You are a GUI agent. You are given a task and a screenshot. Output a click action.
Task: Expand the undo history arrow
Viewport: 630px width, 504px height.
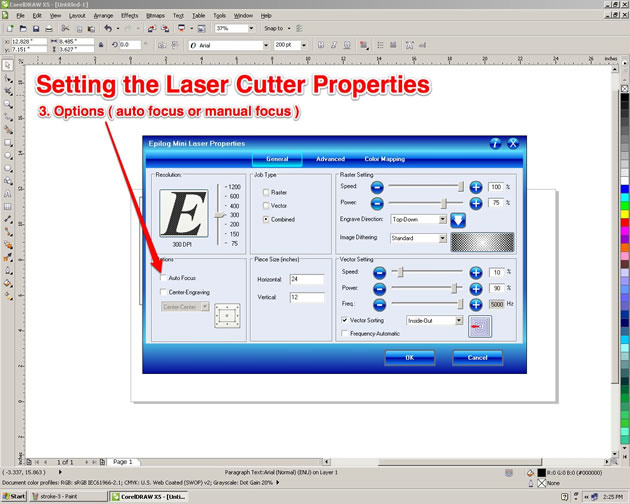pyautogui.click(x=118, y=29)
